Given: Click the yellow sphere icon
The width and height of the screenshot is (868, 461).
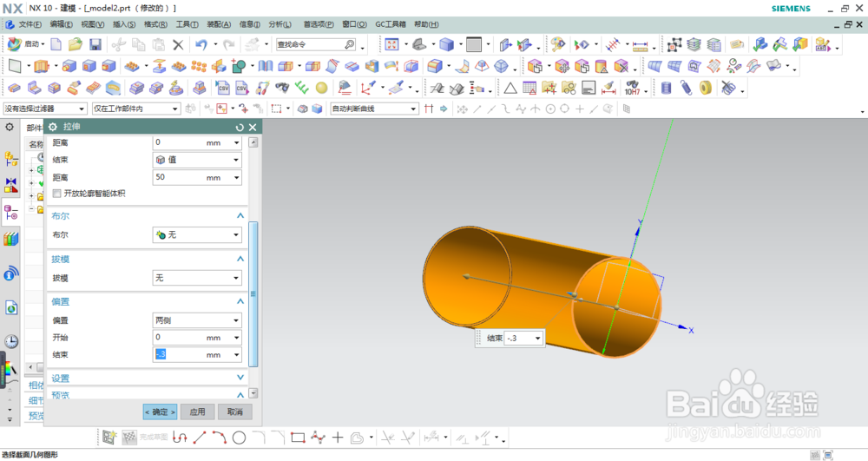Looking at the screenshot, I should [x=322, y=88].
